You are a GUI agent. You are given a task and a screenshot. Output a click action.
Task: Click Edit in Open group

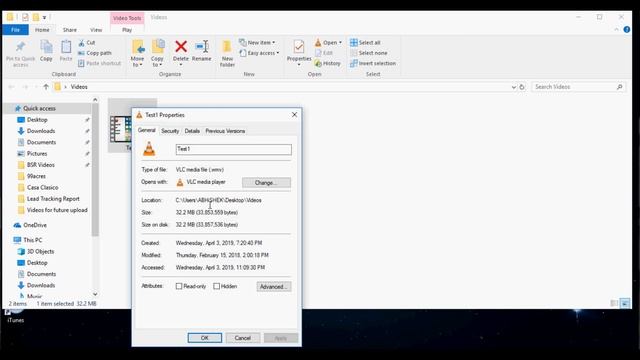click(x=324, y=53)
